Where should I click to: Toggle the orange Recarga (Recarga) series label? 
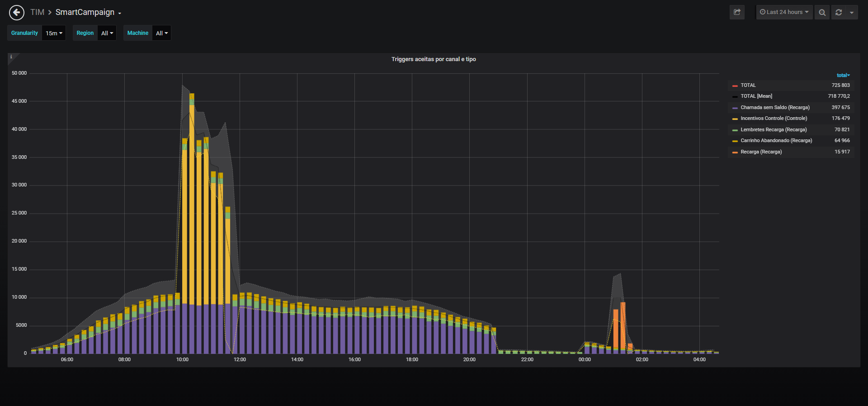[761, 152]
